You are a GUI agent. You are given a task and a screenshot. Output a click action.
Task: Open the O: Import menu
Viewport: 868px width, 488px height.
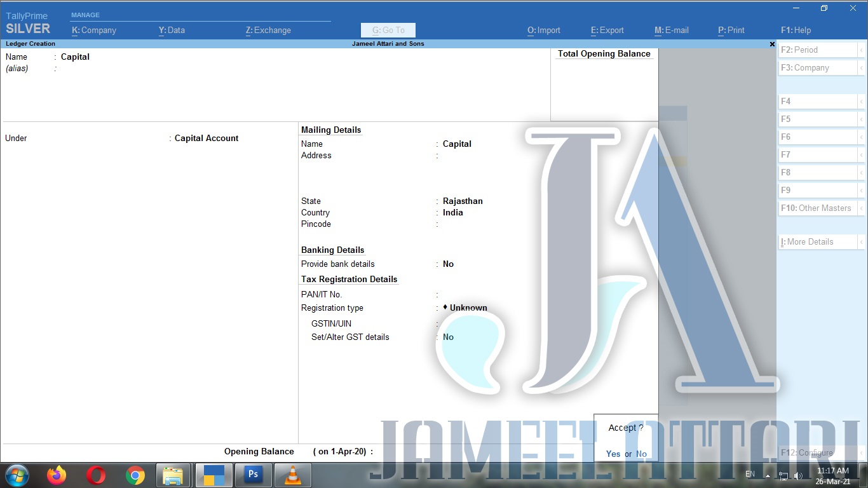tap(544, 30)
